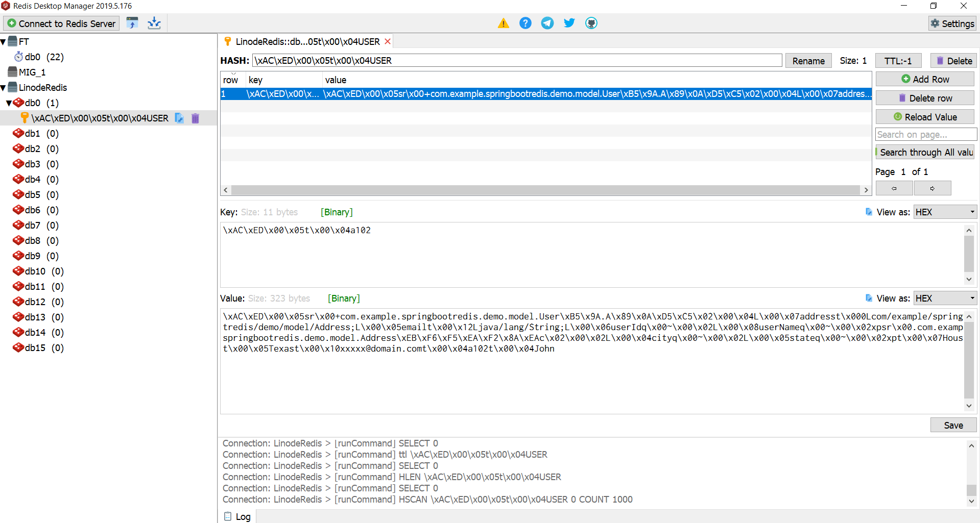Collapse the LinodeRedis connection tree
980x523 pixels.
point(4,87)
